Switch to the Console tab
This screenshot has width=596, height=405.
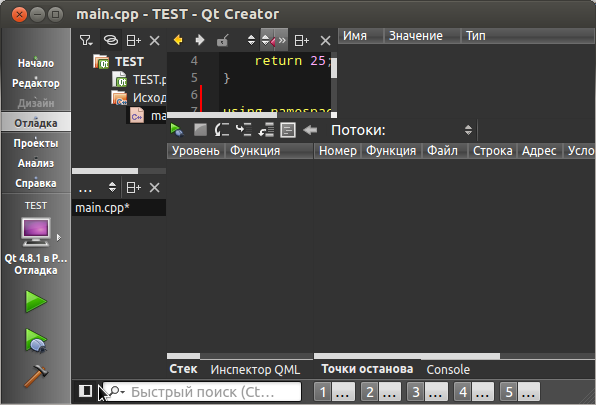[x=448, y=369]
